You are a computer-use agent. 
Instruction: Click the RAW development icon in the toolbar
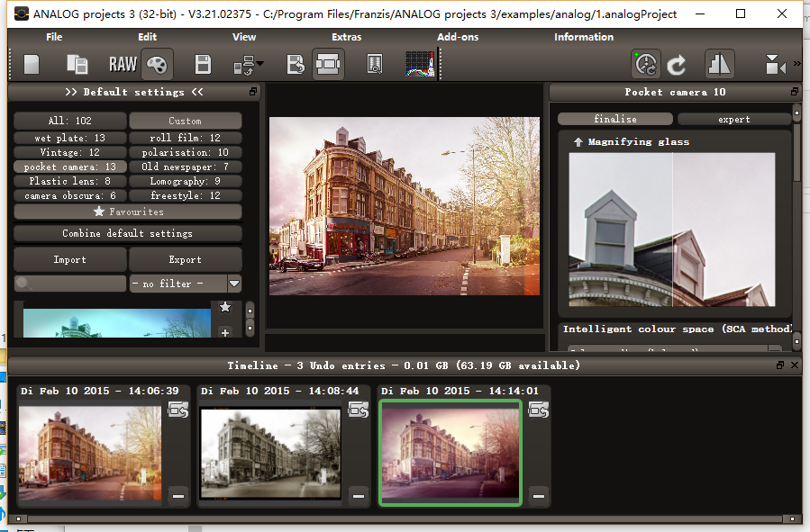pos(123,64)
